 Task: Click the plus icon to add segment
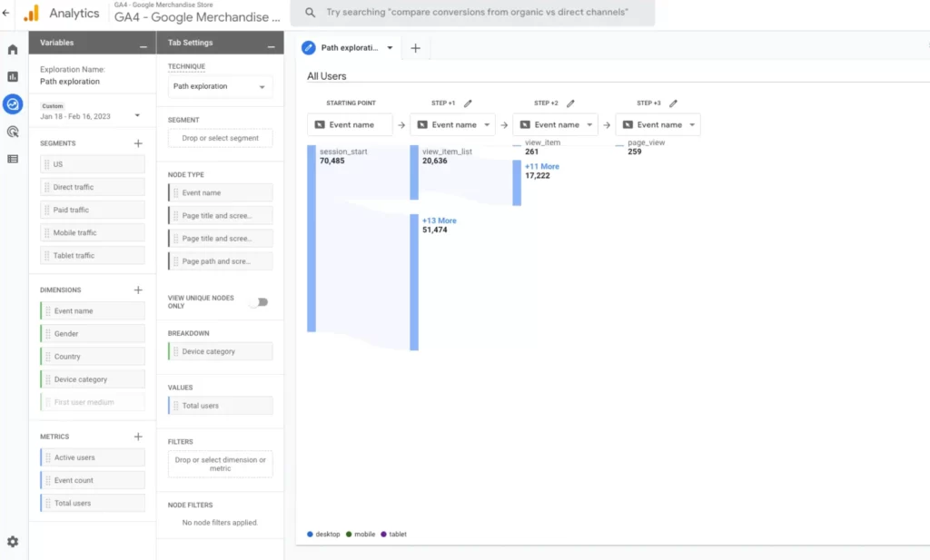[x=138, y=143]
